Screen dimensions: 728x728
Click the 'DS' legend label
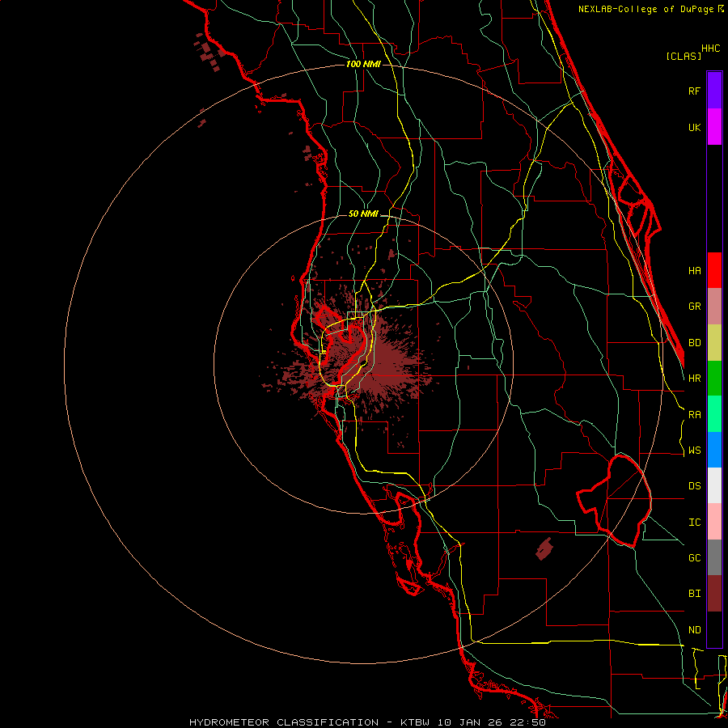pyautogui.click(x=695, y=486)
